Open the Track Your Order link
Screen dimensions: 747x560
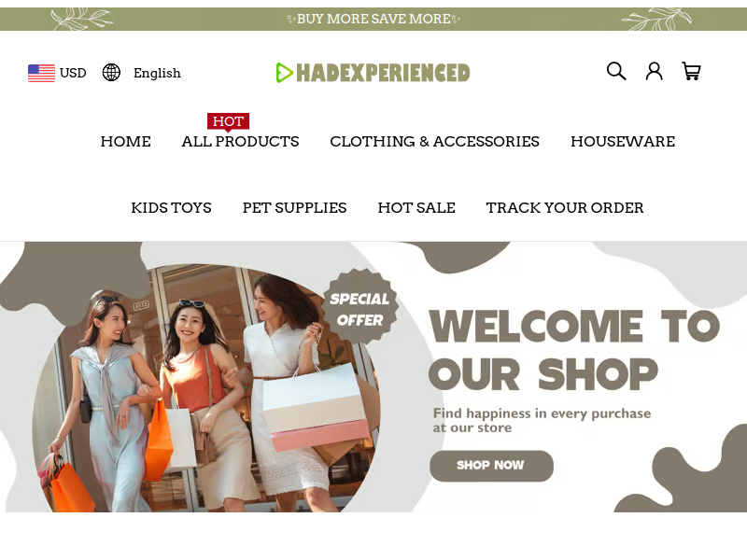(565, 207)
